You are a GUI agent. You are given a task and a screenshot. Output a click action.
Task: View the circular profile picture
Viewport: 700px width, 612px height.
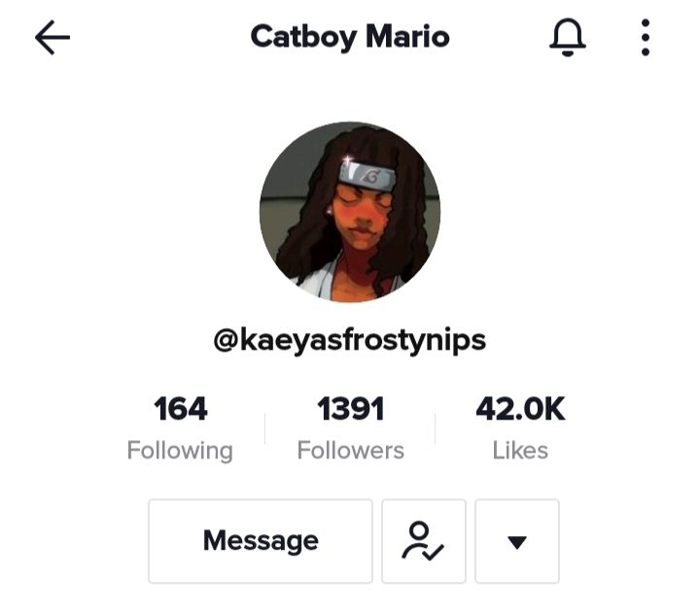coord(350,212)
